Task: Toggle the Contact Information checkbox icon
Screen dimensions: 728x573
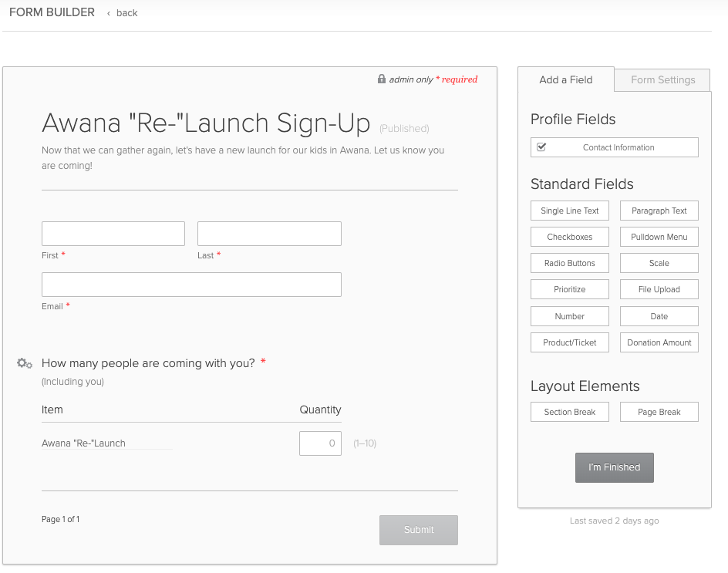Action: 541,147
